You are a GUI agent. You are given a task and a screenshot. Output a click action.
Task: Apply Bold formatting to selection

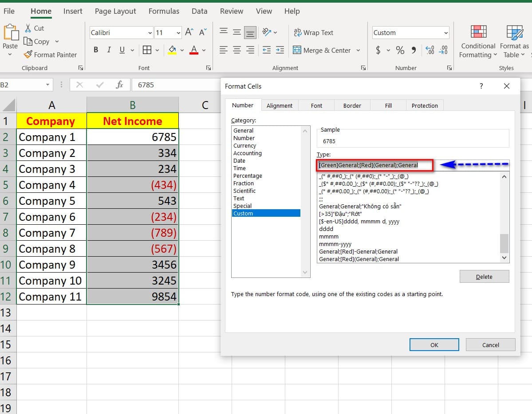point(96,50)
